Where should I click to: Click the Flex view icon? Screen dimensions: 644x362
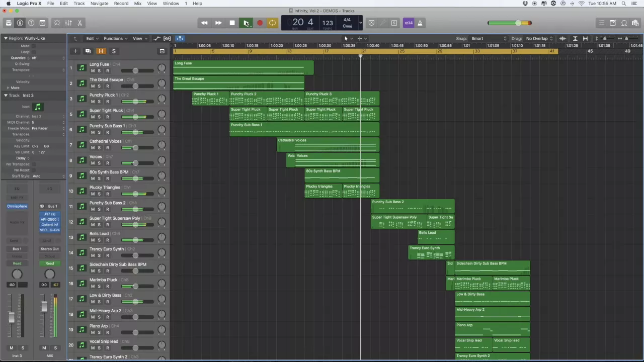(x=167, y=38)
